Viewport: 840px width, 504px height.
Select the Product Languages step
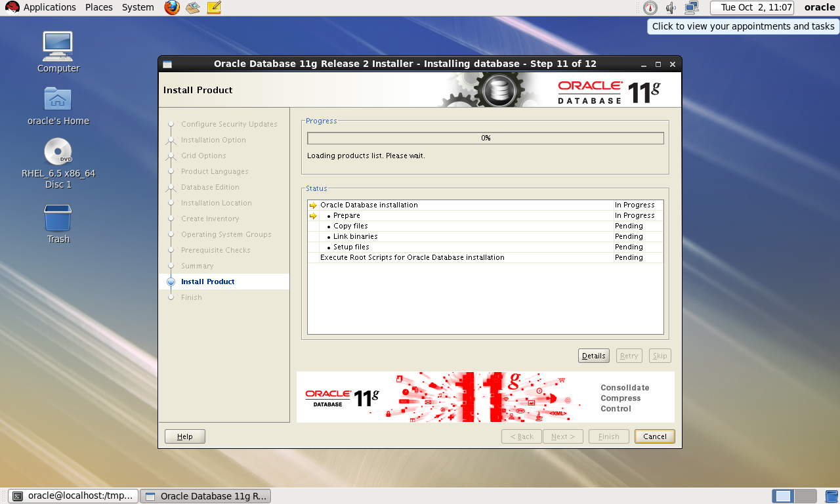[x=215, y=171]
